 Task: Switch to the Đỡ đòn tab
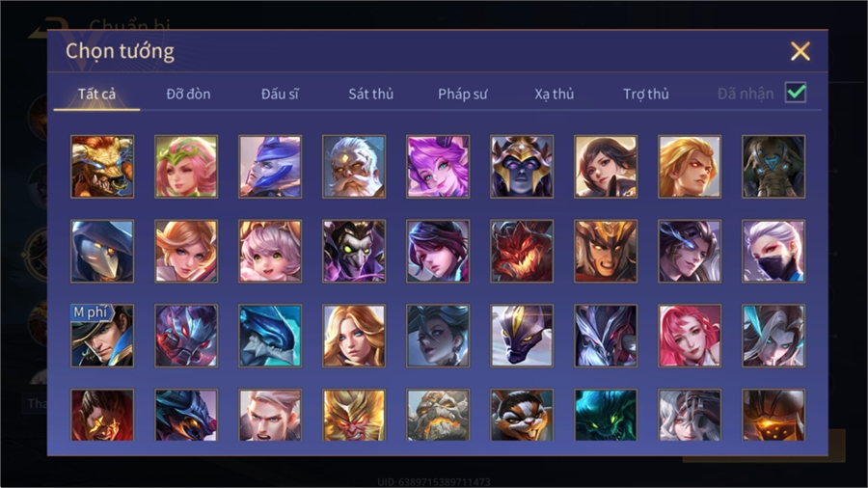[188, 95]
